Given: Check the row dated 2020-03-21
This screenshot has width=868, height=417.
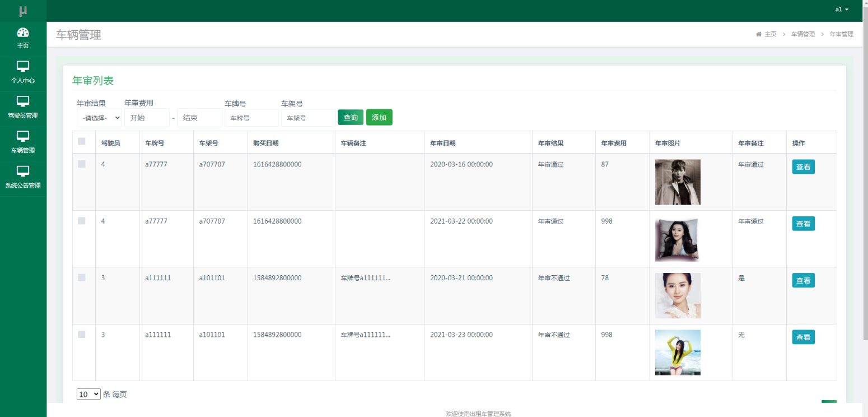Looking at the screenshot, I should coord(82,277).
